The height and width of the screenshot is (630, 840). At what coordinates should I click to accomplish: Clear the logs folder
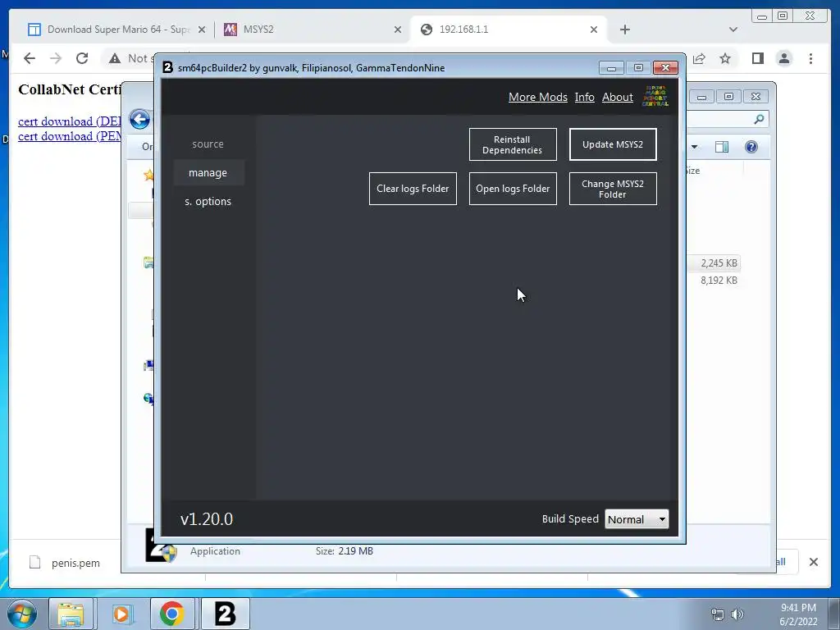(x=413, y=189)
